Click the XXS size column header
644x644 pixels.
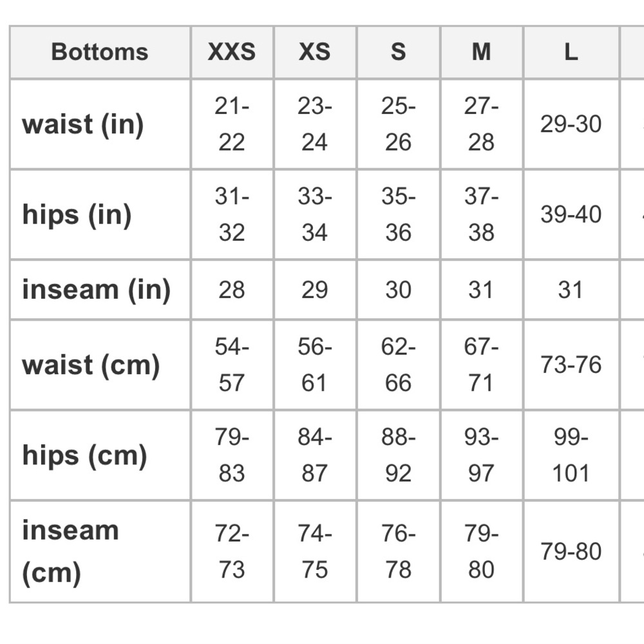(x=232, y=52)
